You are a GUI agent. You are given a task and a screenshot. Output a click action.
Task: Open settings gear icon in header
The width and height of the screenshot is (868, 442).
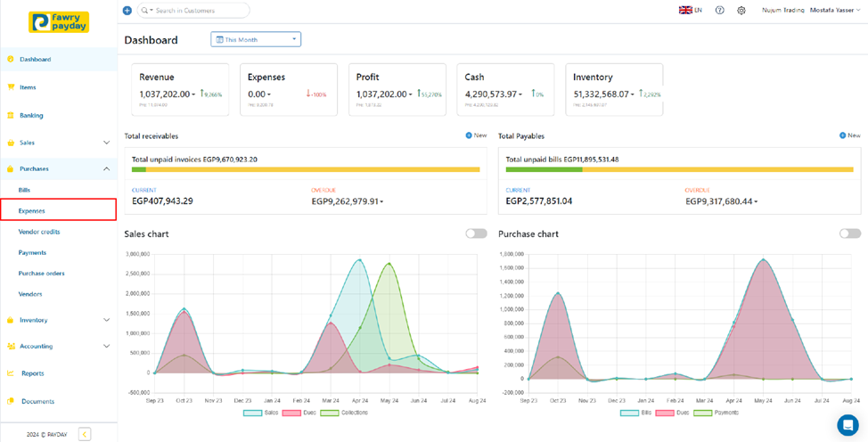click(741, 11)
